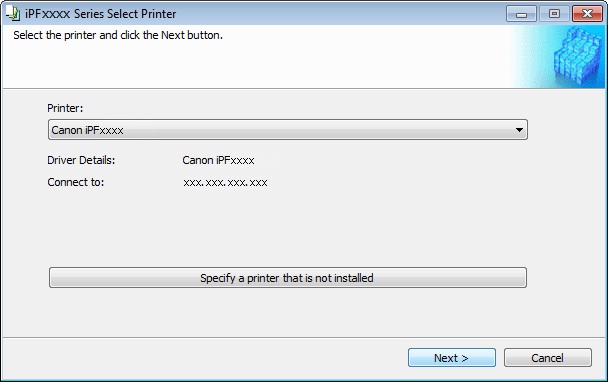Click the iPFxxxx Series Select Printer title

100,14
